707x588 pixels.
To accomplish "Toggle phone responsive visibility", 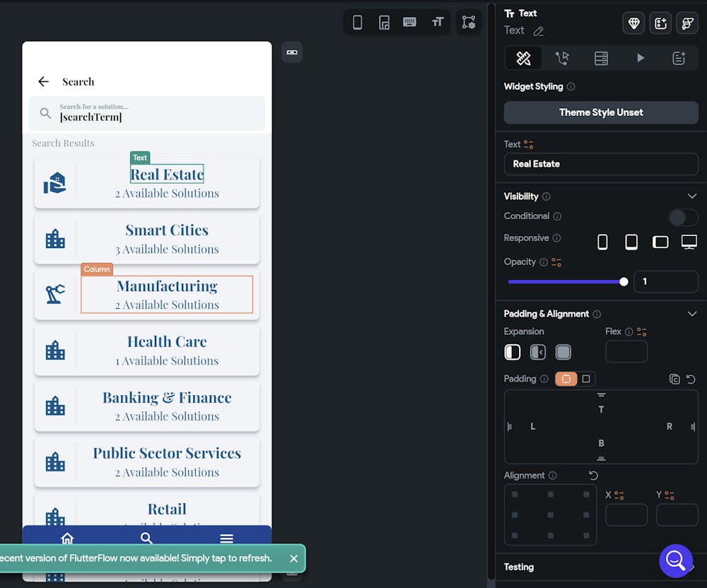I will 602,242.
